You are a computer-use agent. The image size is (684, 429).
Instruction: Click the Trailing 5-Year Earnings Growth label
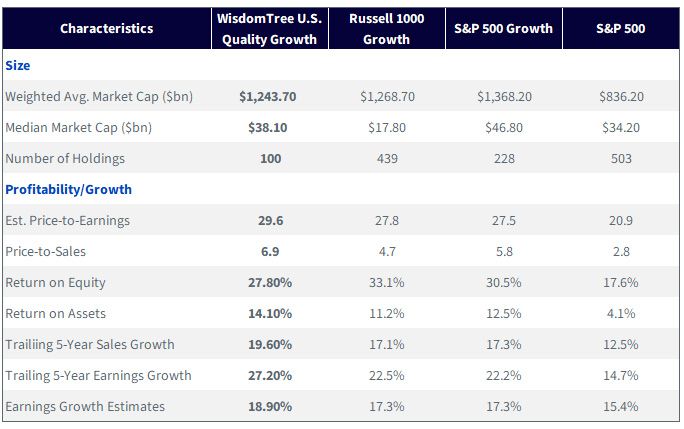pyautogui.click(x=98, y=376)
